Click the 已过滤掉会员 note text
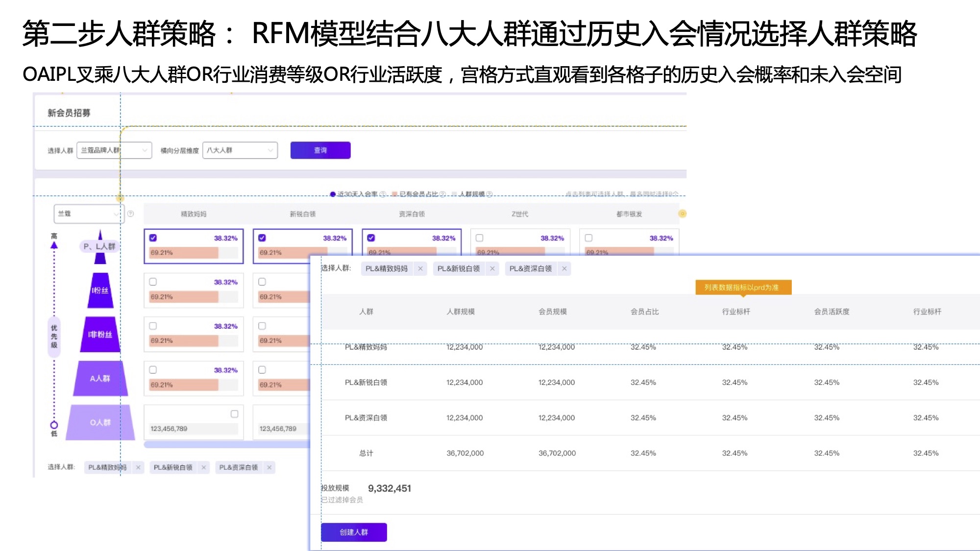Image resolution: width=980 pixels, height=551 pixels. [342, 500]
